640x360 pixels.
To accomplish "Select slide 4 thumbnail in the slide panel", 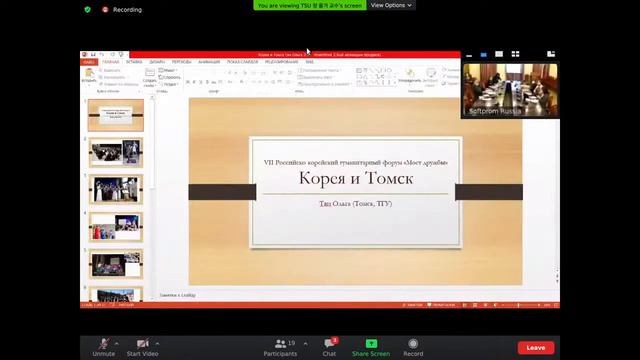I will 116,227.
